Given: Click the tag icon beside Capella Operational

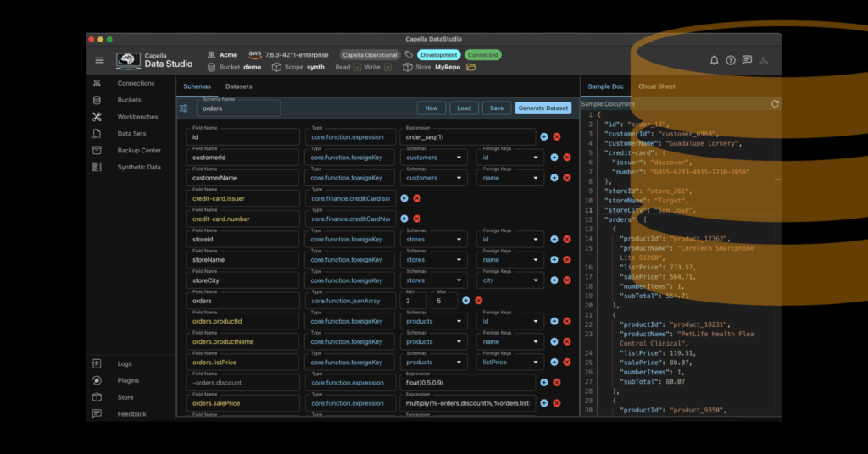Looking at the screenshot, I should pos(409,55).
